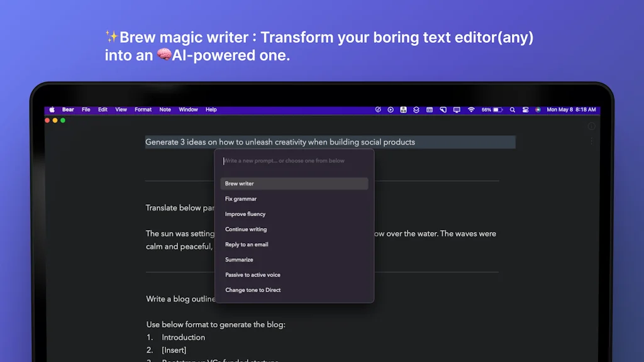This screenshot has height=362, width=644.
Task: Open Control Center from menu bar
Action: tap(526, 109)
